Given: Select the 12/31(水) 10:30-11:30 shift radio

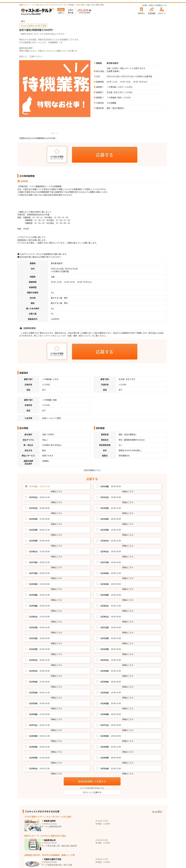Looking at the screenshot, I should [x=97, y=768].
